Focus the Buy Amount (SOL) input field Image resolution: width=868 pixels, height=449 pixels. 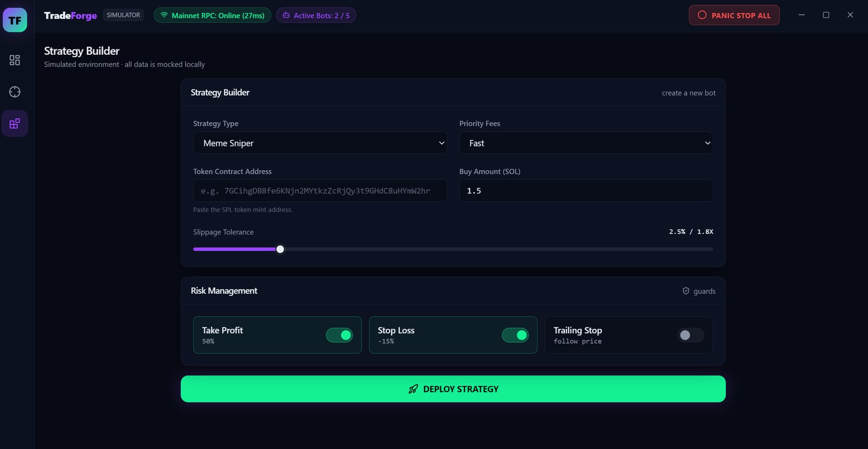click(586, 191)
